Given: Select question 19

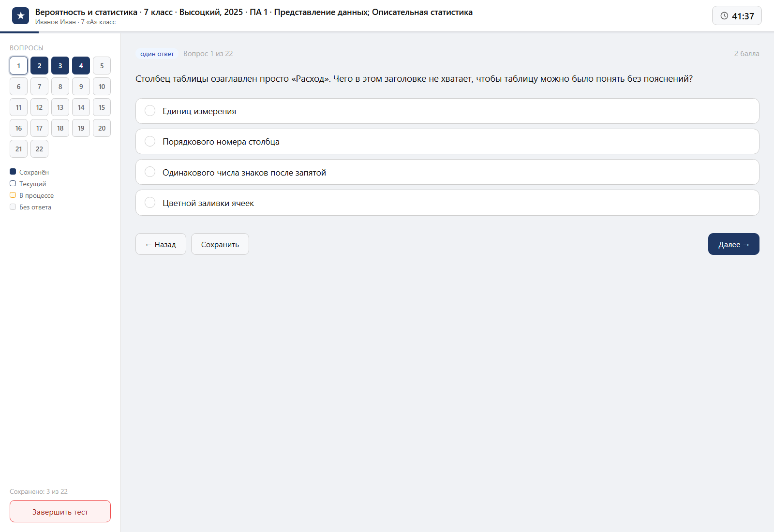Looking at the screenshot, I should [x=81, y=128].
